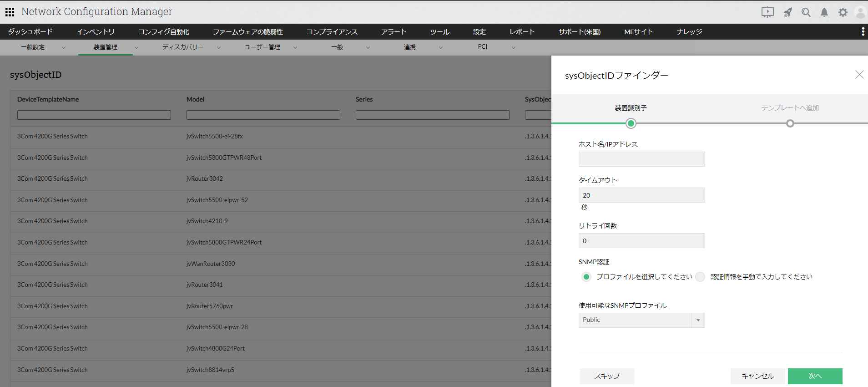
Task: Close the sysObjectID finder panel
Action: click(x=859, y=75)
